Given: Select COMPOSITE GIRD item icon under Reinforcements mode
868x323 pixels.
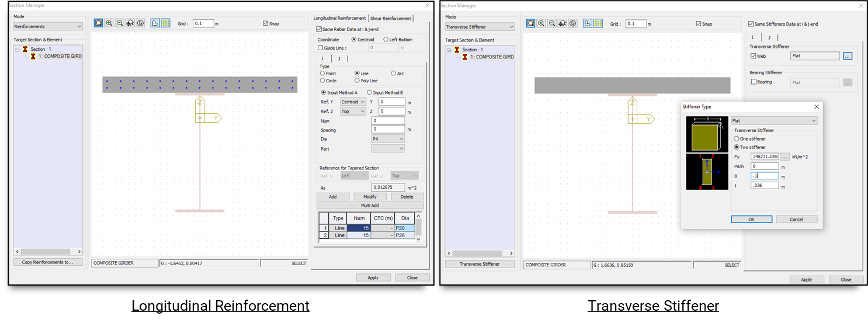Looking at the screenshot, I should (33, 57).
